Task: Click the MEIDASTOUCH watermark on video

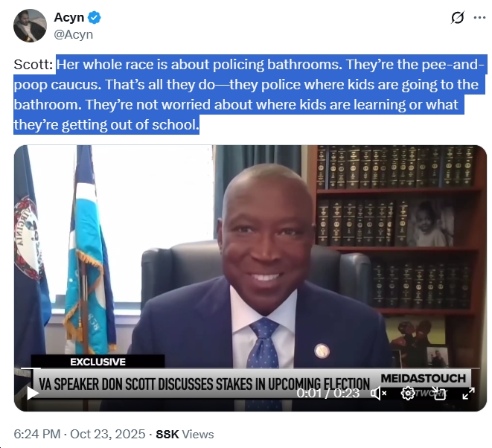Action: coord(424,378)
